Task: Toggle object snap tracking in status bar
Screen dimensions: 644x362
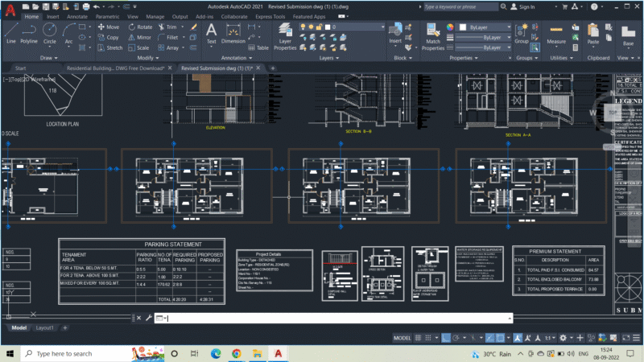Action: (490, 338)
